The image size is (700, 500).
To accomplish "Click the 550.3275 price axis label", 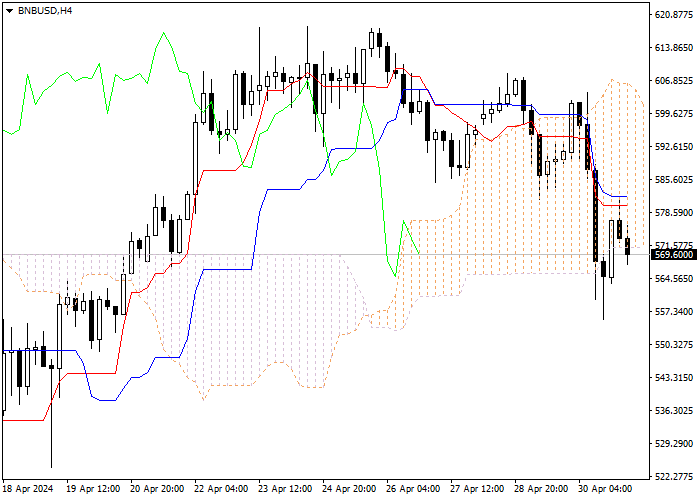I will [x=674, y=345].
